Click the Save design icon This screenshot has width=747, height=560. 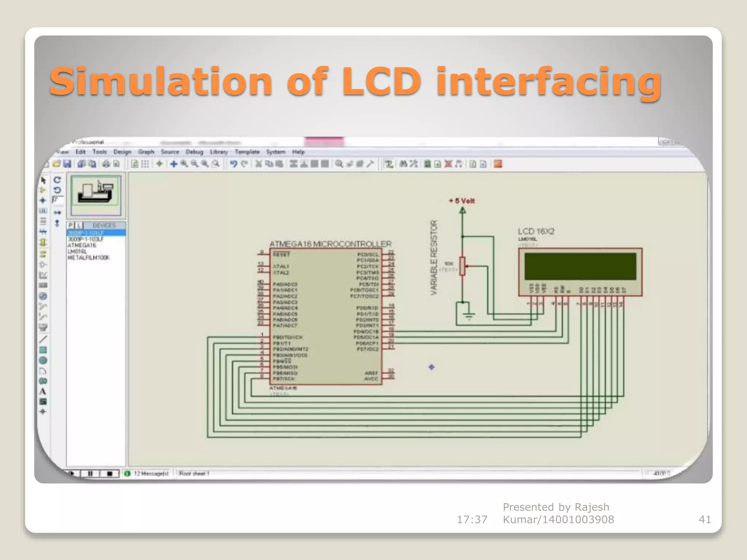click(67, 164)
